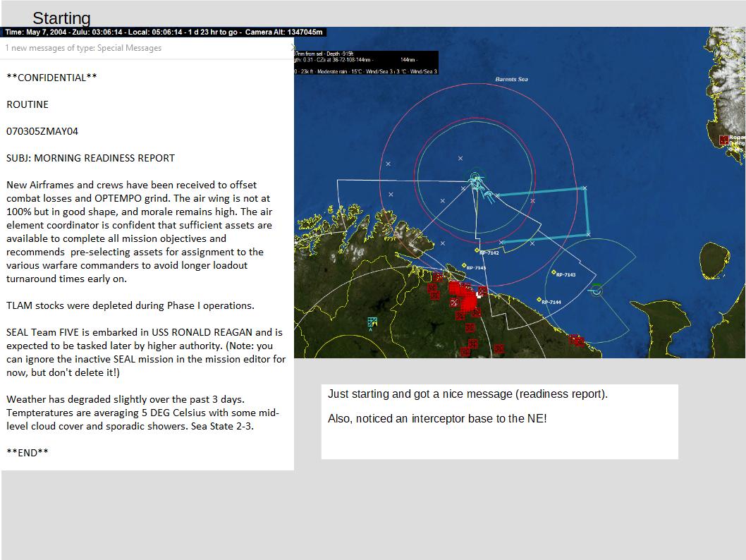Click the black unit data block overlay
This screenshot has height=560, width=746.
tap(366, 63)
